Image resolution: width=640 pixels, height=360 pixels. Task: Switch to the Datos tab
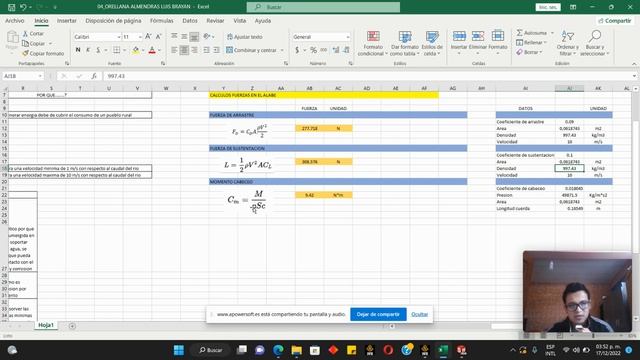click(190, 20)
